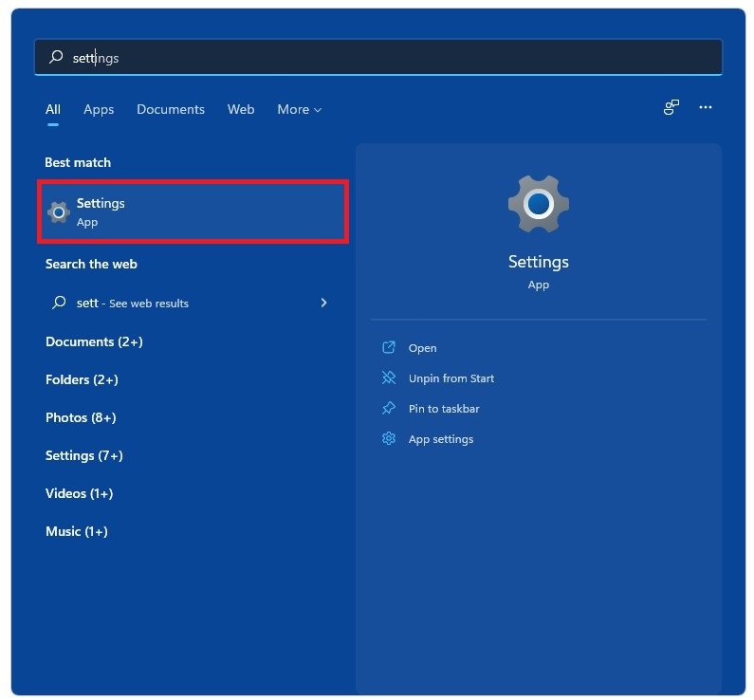Click inside the search text box
This screenshot has width=754, height=700.
[x=379, y=58]
